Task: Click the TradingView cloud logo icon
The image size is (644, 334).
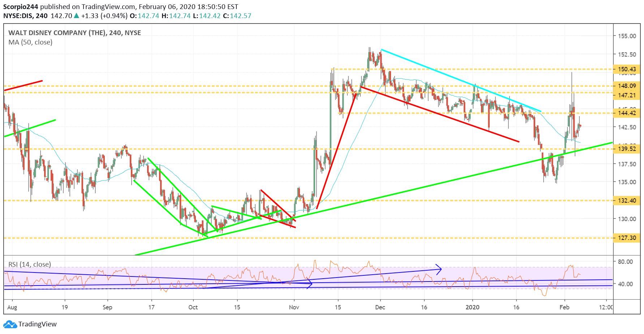Action: 10,324
